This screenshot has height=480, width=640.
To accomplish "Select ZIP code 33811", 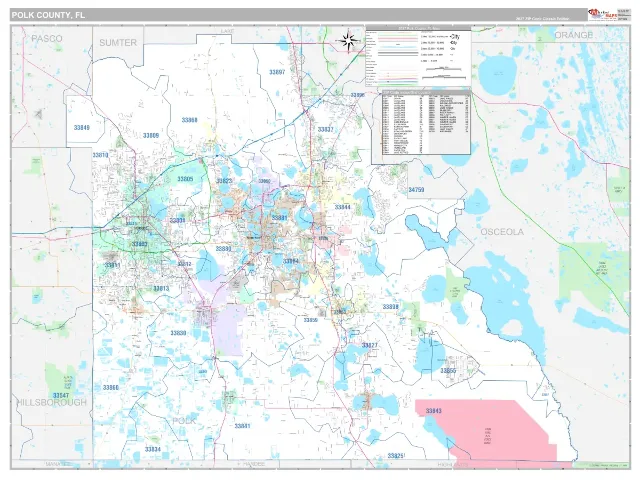I will pyautogui.click(x=112, y=265).
